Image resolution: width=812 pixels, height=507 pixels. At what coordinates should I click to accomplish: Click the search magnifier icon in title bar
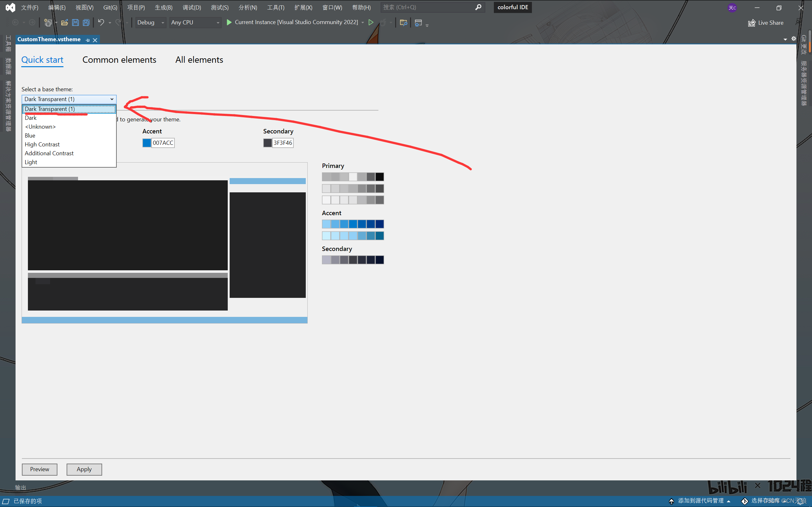[x=478, y=7]
